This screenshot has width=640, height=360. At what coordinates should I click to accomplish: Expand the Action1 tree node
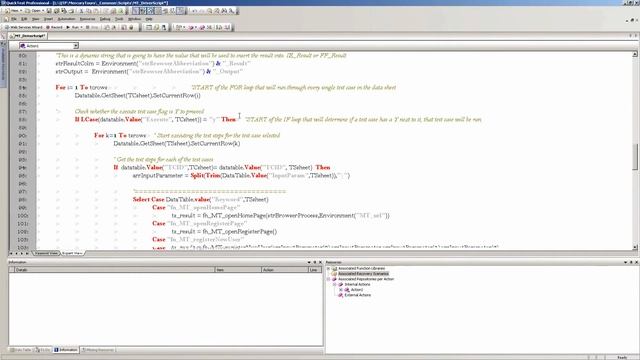coord(341,290)
